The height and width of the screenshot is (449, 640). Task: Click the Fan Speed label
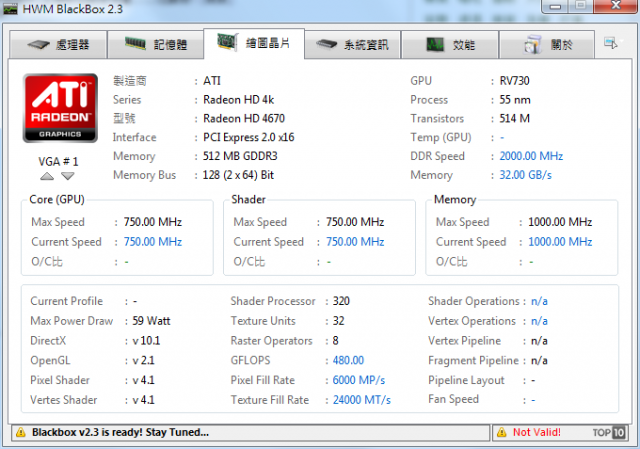(453, 399)
